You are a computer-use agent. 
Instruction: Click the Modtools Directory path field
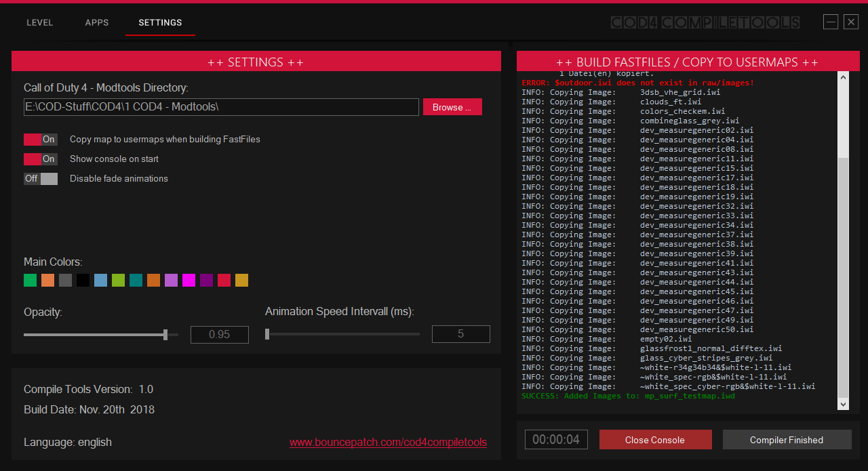pyautogui.click(x=221, y=107)
